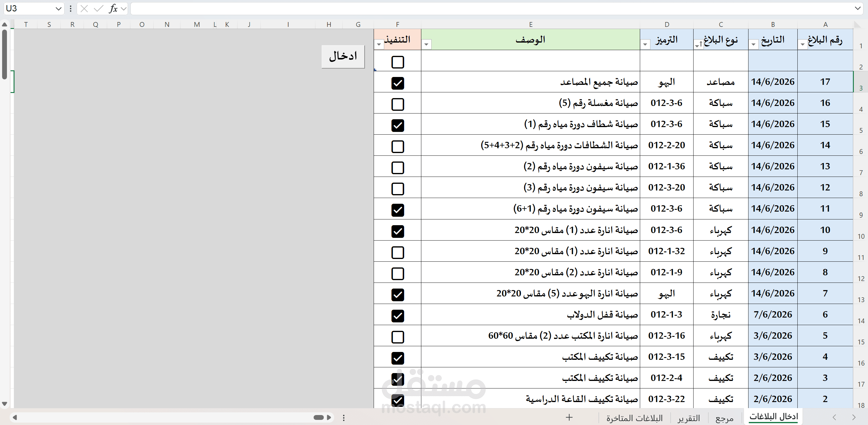Image resolution: width=868 pixels, height=425 pixels.
Task: Open the fx function dropdown arrow
Action: pyautogui.click(x=124, y=9)
